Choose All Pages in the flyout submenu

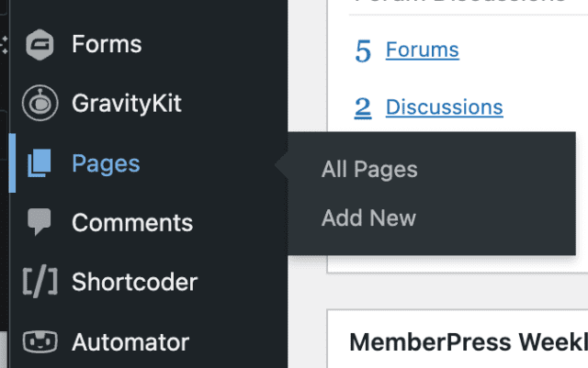click(x=369, y=169)
